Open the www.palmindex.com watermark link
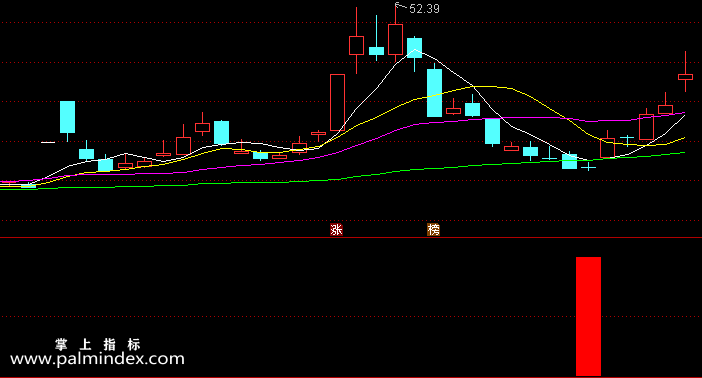 coord(97,359)
